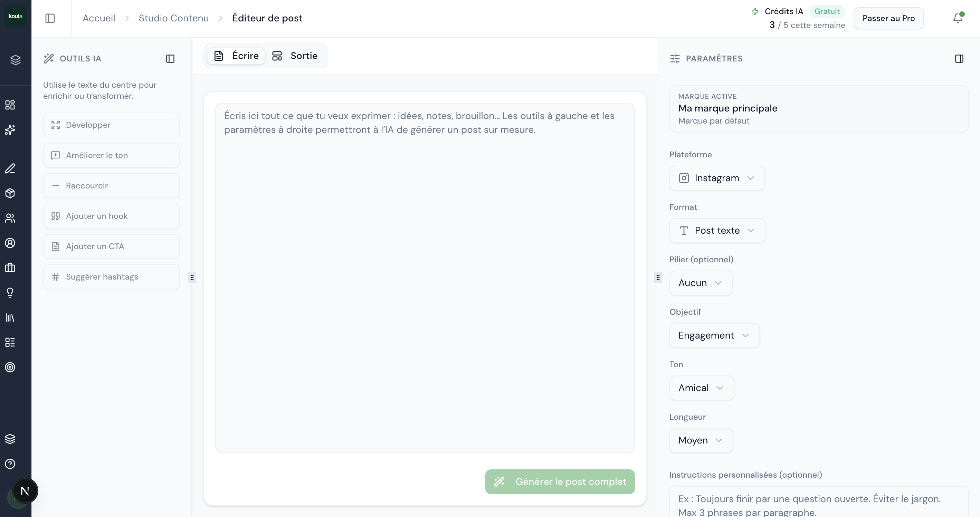
Task: Expand the Ton dropdown showing Amical
Action: [x=701, y=387]
